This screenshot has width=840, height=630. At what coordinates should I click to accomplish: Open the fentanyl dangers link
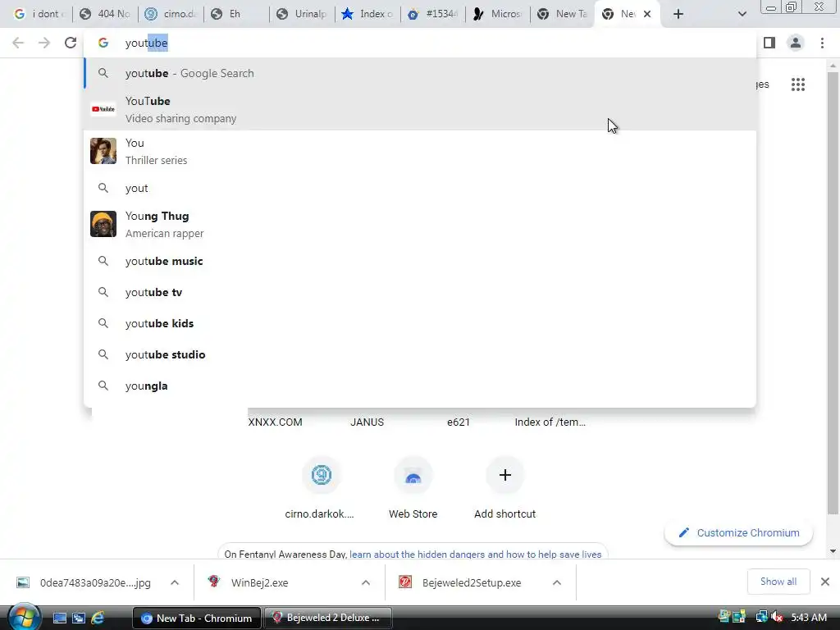(475, 554)
